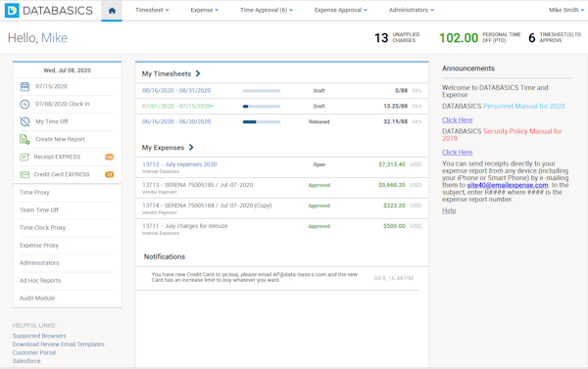Open expense 13712 - July expenses 2020
This screenshot has width=588, height=369.
[x=179, y=164]
